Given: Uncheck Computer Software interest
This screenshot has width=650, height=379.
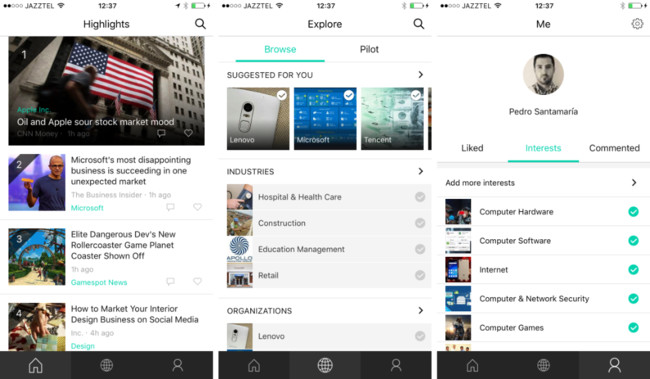Looking at the screenshot, I should [x=633, y=241].
